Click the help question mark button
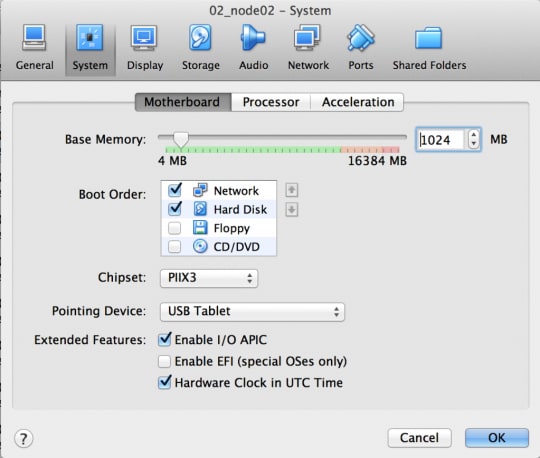The height and width of the screenshot is (458, 540). click(23, 438)
